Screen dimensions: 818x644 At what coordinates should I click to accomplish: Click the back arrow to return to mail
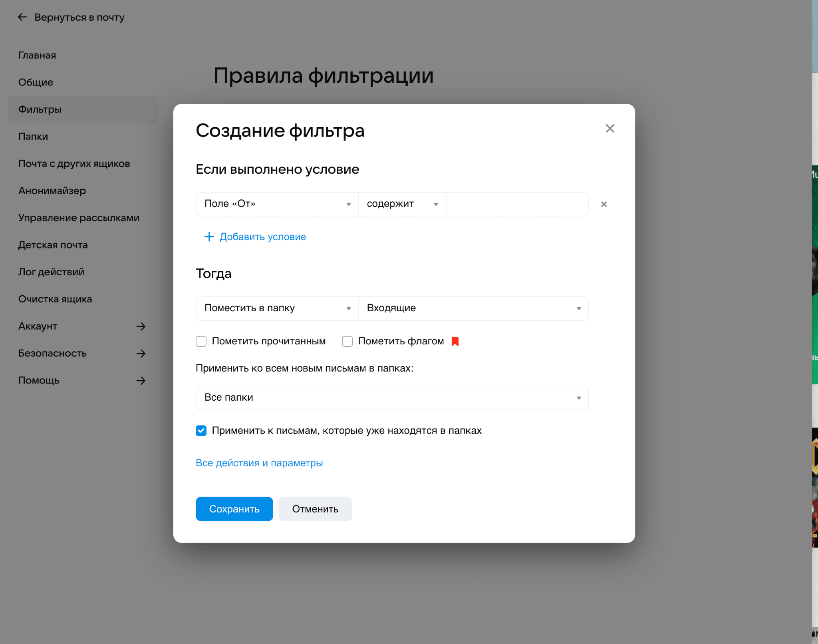pyautogui.click(x=22, y=17)
